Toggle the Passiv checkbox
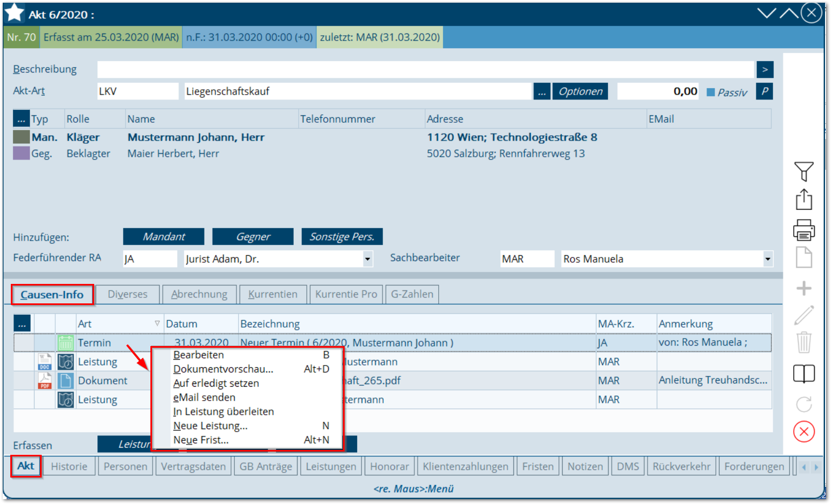The image size is (831, 504). coord(711,92)
